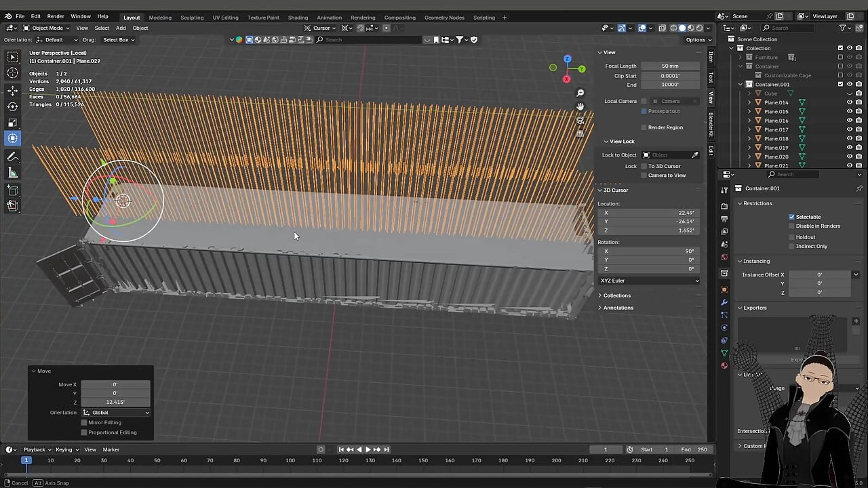The height and width of the screenshot is (488, 868).
Task: Select the Move tool in left toolbar
Action: click(x=13, y=90)
